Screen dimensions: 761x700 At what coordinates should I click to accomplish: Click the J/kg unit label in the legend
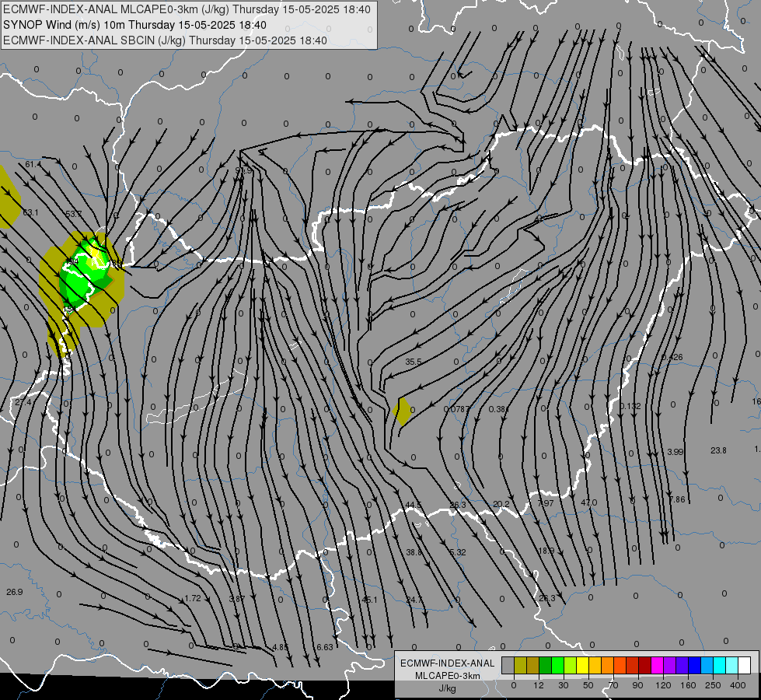tap(447, 688)
